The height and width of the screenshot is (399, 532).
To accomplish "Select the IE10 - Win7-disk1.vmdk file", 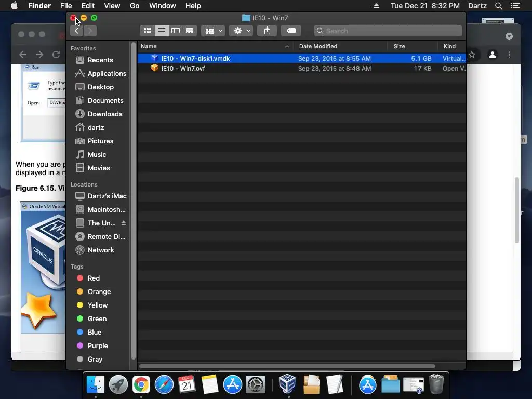I will pos(302,58).
